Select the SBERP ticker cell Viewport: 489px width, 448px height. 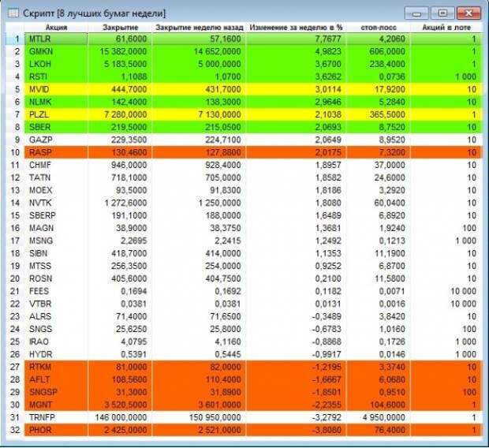pos(56,215)
